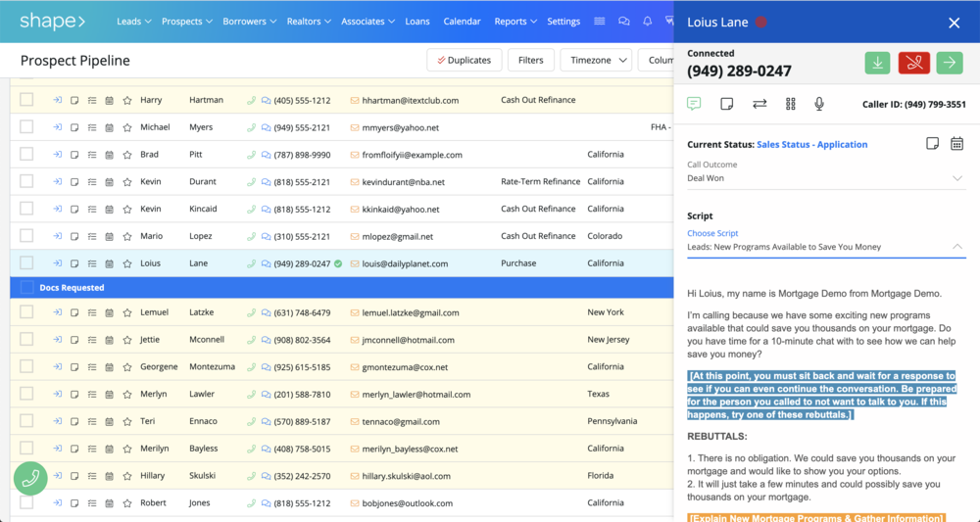
Task: Click the REBUTTALS heading in the script
Action: click(x=717, y=436)
